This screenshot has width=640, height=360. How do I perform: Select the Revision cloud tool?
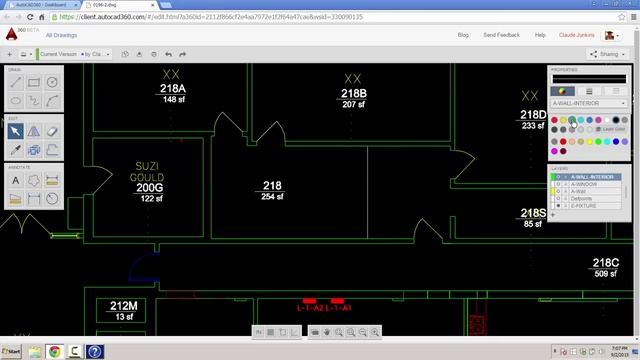coord(34,180)
